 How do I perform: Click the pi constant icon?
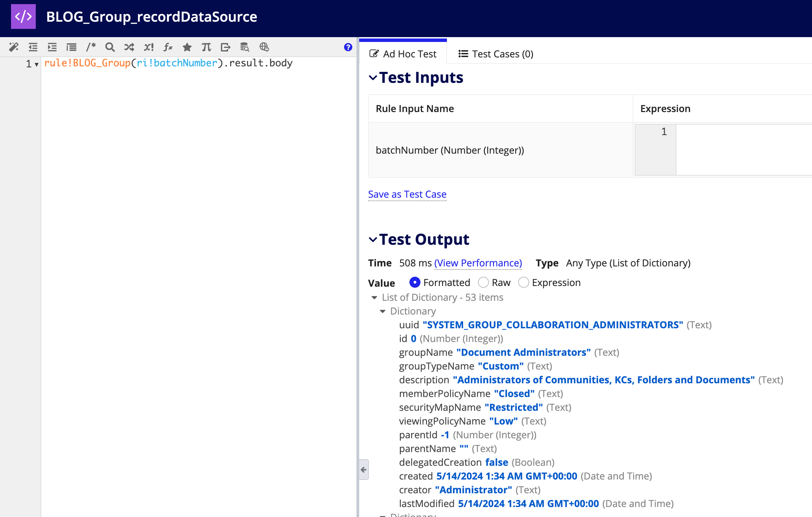pyautogui.click(x=206, y=47)
